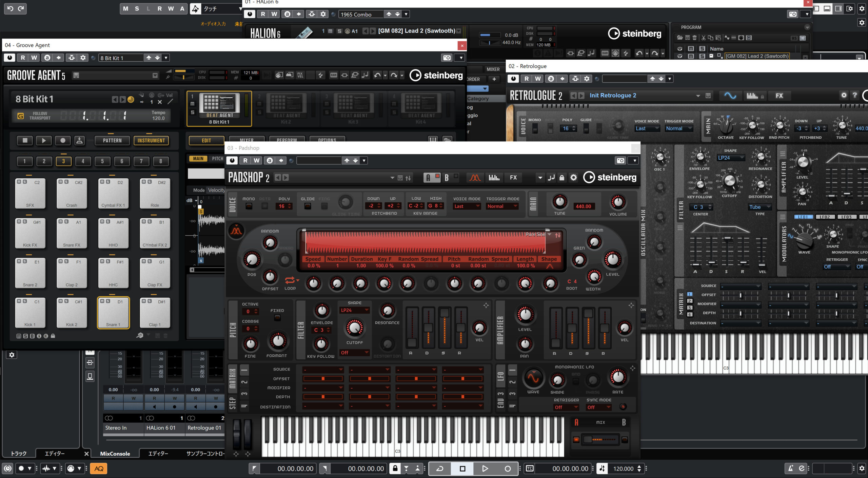Trigger the Crash pad
This screenshot has width=868, height=478.
tap(72, 193)
